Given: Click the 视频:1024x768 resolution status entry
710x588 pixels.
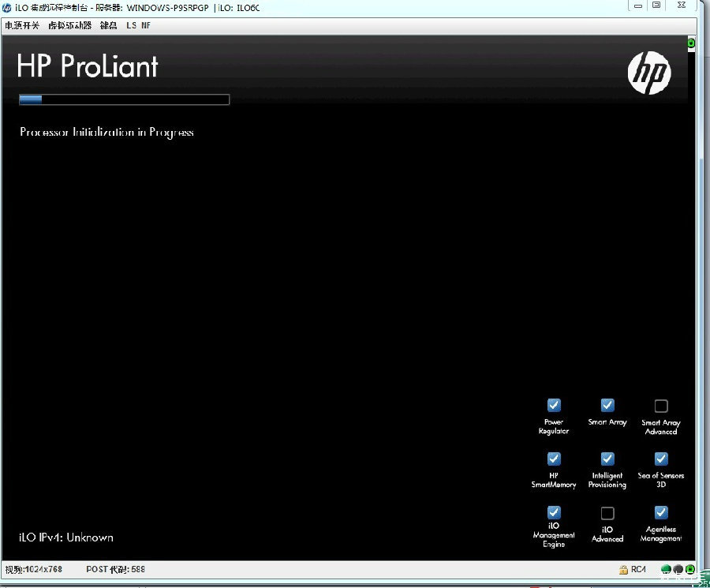Looking at the screenshot, I should (33, 569).
